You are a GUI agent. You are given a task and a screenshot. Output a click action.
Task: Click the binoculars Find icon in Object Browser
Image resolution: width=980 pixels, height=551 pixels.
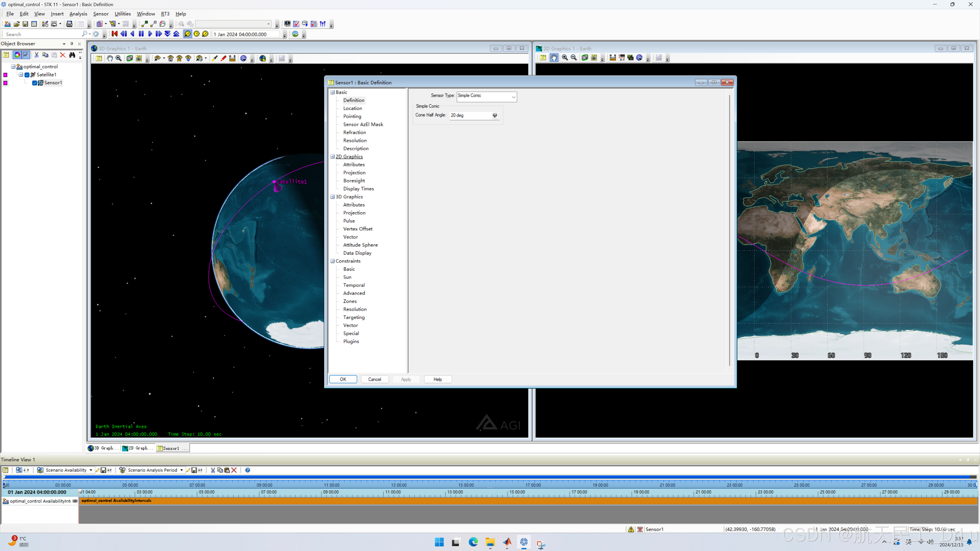tap(72, 55)
